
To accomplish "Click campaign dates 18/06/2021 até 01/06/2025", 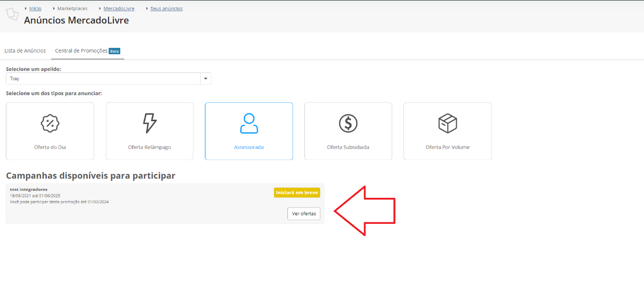I will [x=35, y=196].
